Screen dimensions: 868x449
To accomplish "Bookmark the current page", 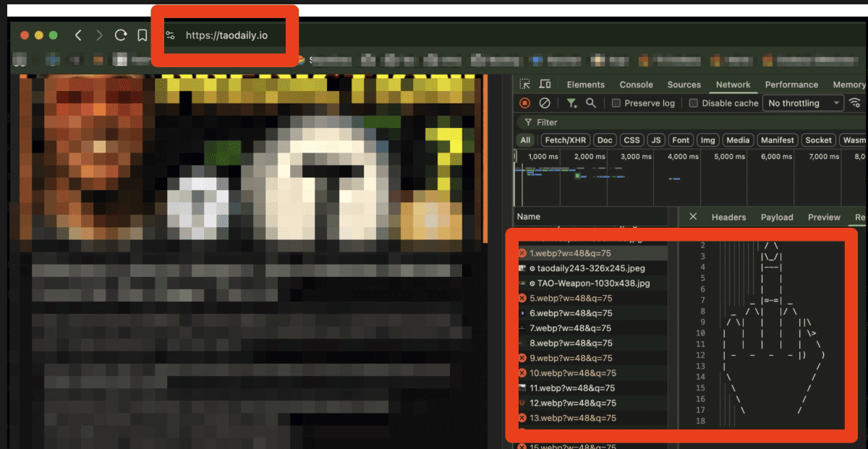I will [x=142, y=35].
